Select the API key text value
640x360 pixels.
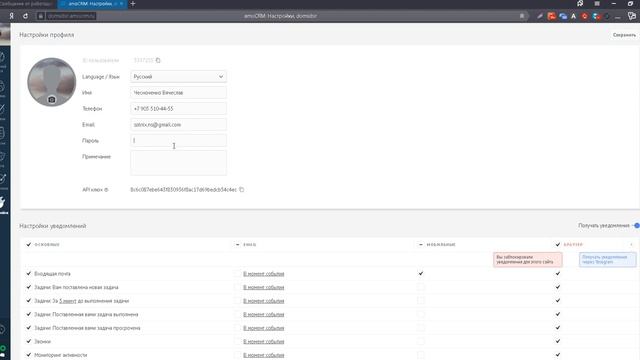[184, 190]
